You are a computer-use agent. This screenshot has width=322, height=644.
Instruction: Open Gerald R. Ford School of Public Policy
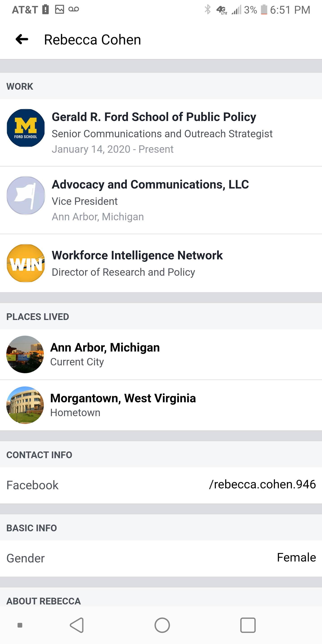tap(154, 117)
